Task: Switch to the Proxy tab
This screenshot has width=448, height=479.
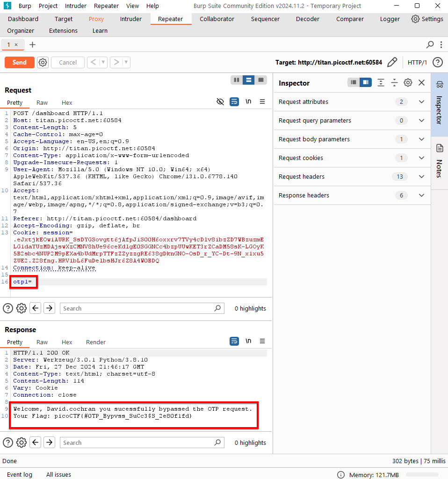Action: [x=96, y=19]
